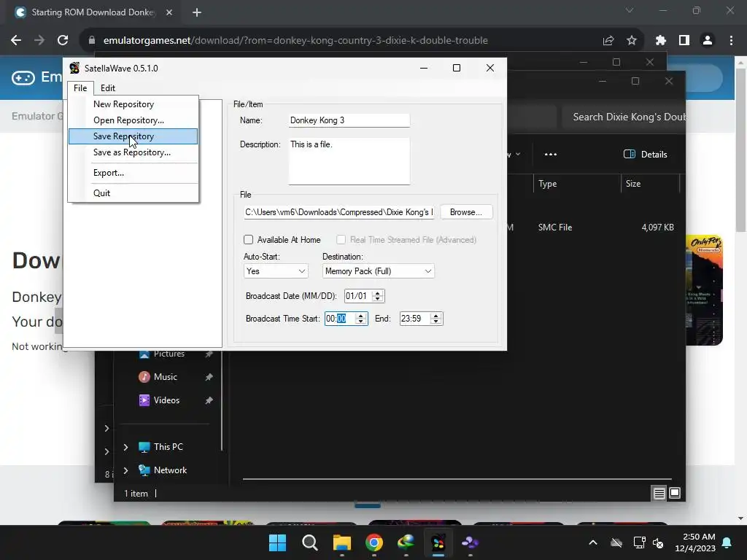Open volume muted tray icon
This screenshot has width=747, height=560.
[x=659, y=542]
